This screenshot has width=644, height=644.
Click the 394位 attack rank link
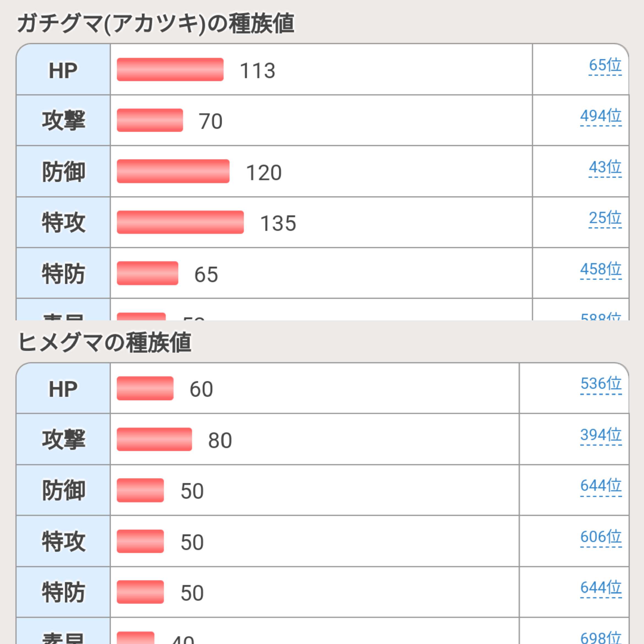601,435
